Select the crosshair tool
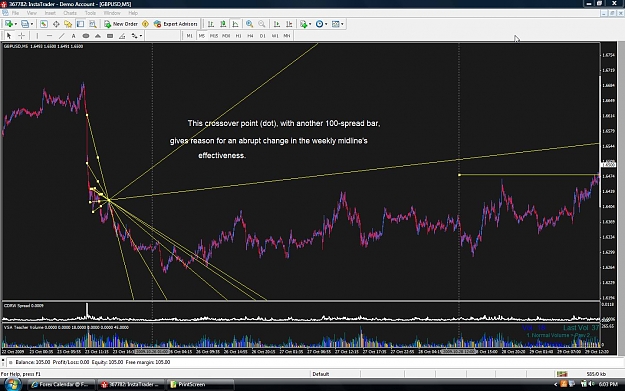The image size is (625, 391). tap(21, 36)
